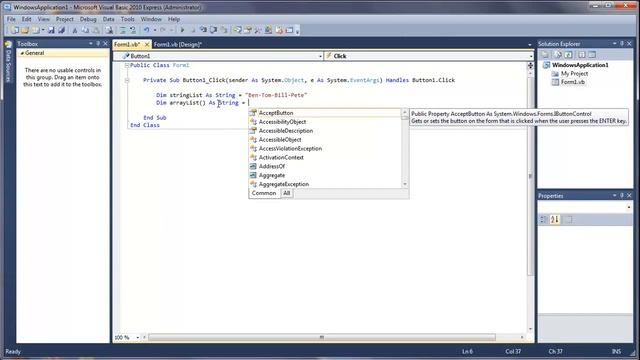Viewport: 640px width, 360px height.
Task: Select AddressOf in IntelliSense list
Action: (x=325, y=167)
